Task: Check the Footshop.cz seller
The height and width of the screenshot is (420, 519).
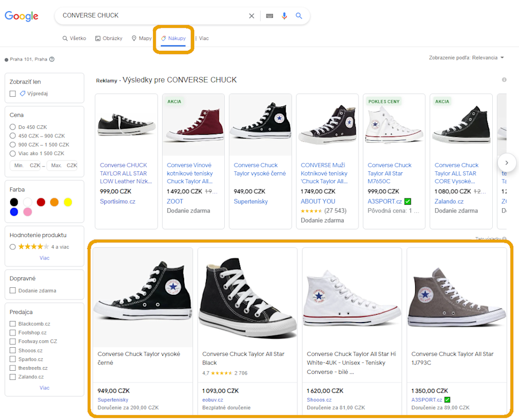Action: 13,333
